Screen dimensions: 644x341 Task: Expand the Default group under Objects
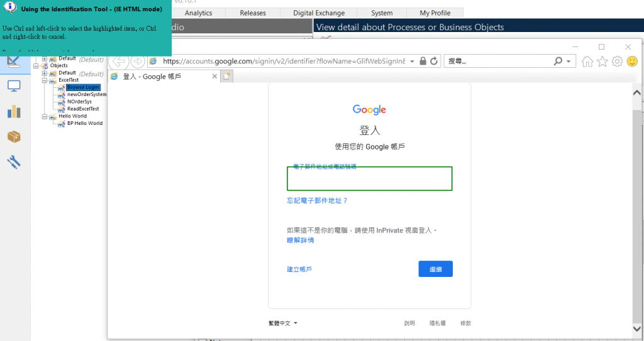click(x=45, y=73)
